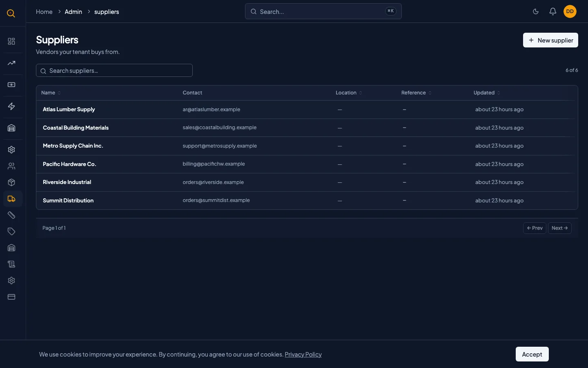Screen dimensions: 588x368
Task: Open Summit Distribution row
Action: point(307,200)
